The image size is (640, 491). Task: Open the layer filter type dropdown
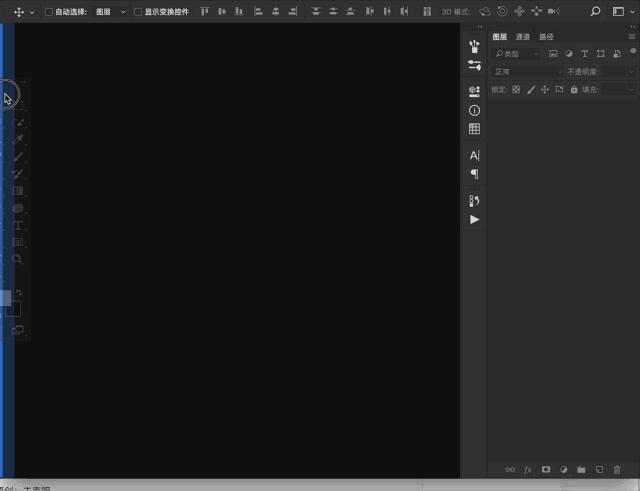[517, 53]
